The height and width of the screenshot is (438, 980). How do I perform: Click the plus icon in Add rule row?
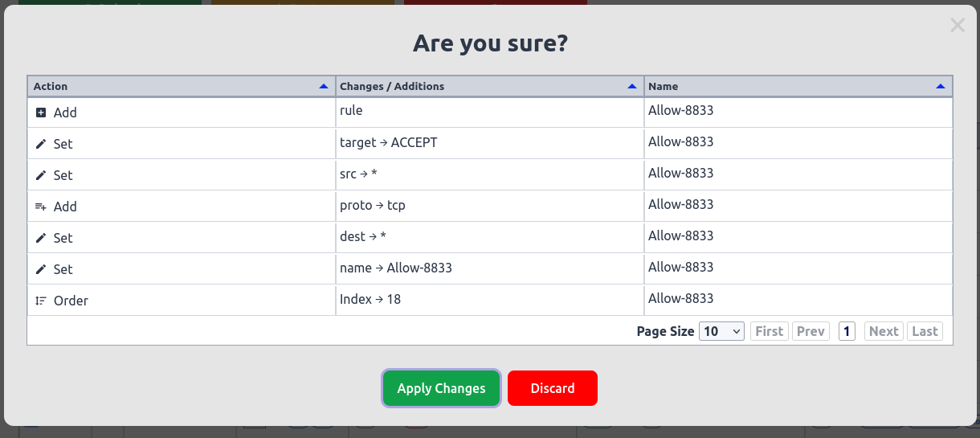point(41,113)
